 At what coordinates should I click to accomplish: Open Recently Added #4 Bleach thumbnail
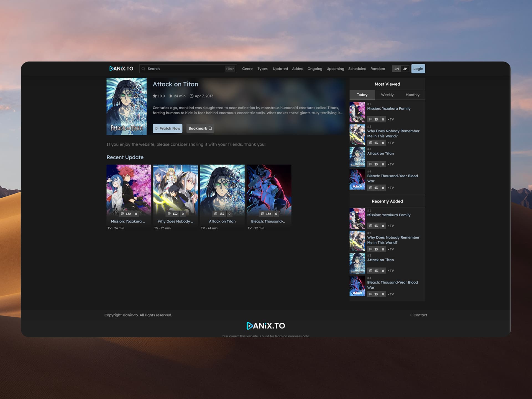[x=357, y=286]
